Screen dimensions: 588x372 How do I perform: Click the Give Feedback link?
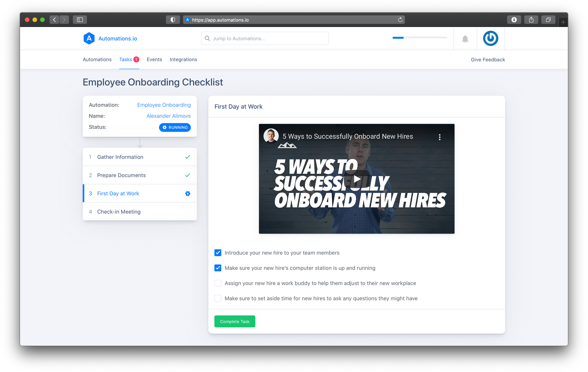coord(487,60)
